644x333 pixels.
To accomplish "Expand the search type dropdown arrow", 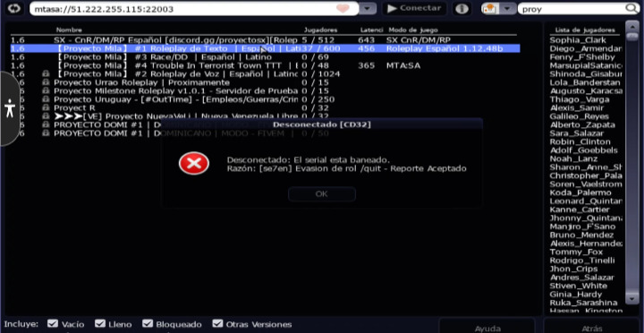I will pos(508,9).
